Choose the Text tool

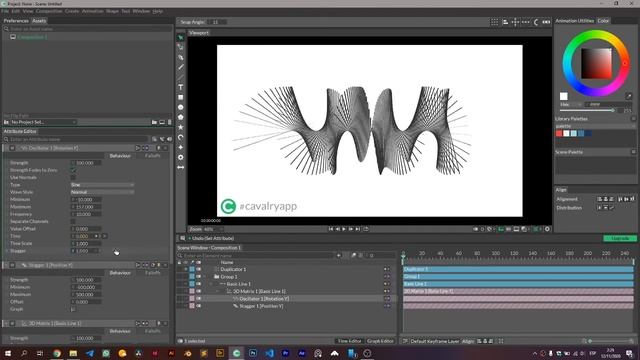click(180, 87)
